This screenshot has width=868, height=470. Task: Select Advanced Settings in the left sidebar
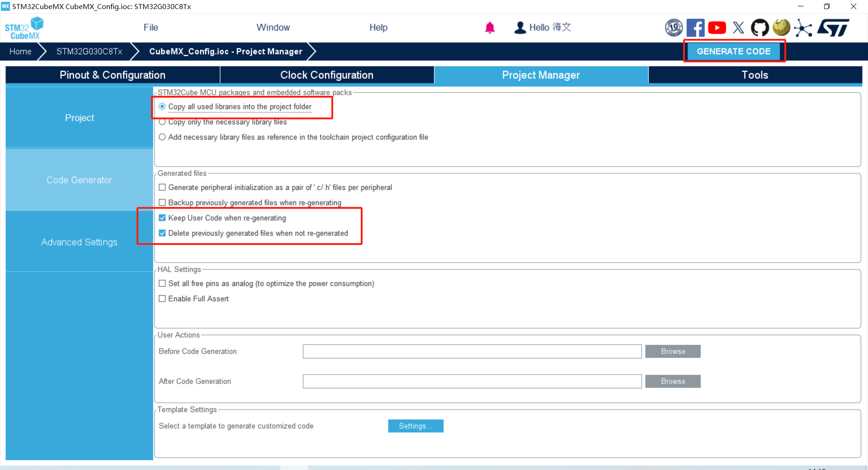79,242
